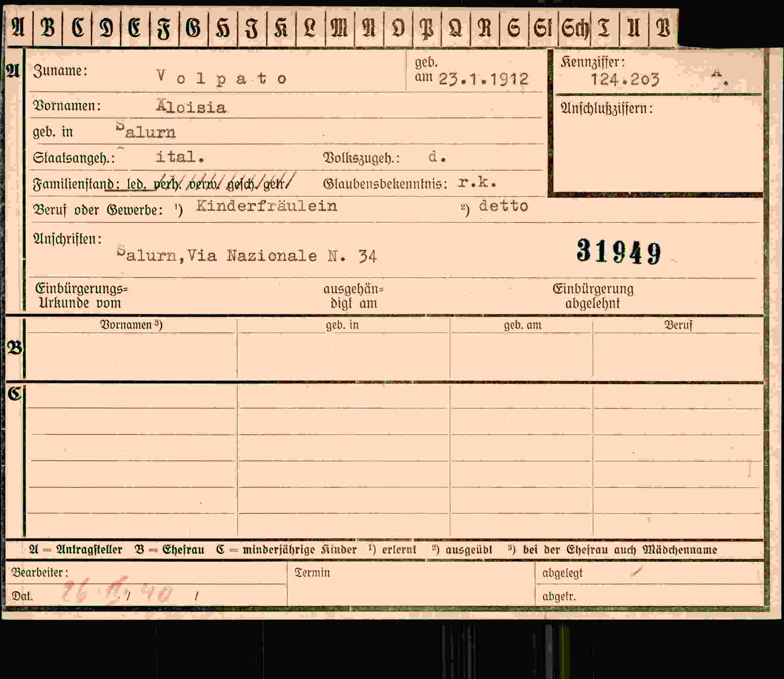Select the index tab letter B
The height and width of the screenshot is (679, 784).
[48, 28]
